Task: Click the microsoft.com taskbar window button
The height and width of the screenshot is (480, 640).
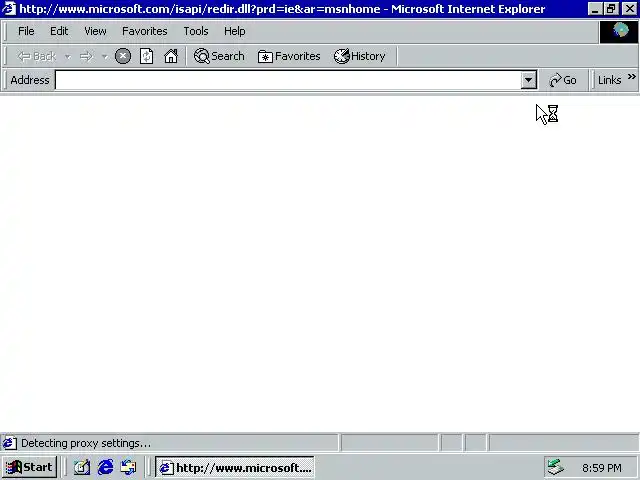Action: click(235, 467)
